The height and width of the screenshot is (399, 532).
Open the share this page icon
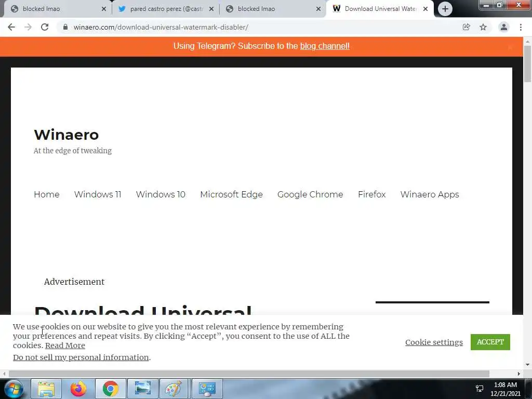click(x=467, y=27)
